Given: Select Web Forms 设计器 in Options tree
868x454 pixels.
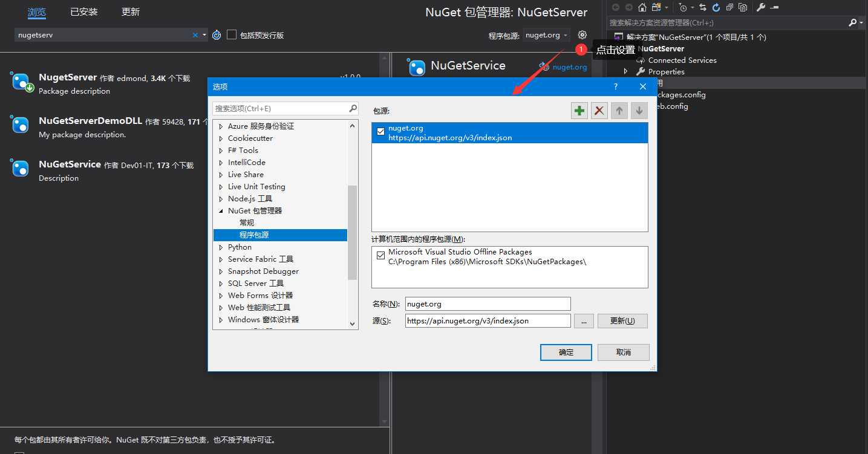Looking at the screenshot, I should pos(260,296).
